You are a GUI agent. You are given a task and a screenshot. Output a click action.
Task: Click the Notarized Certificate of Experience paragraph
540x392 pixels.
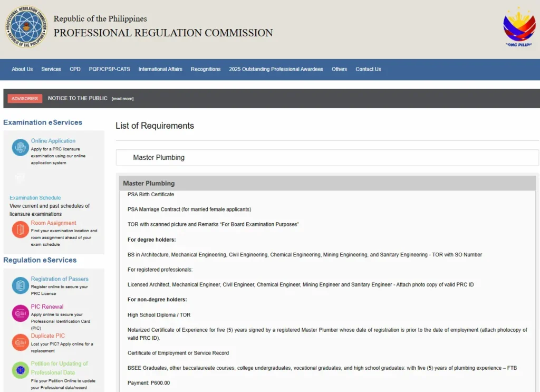(x=327, y=334)
